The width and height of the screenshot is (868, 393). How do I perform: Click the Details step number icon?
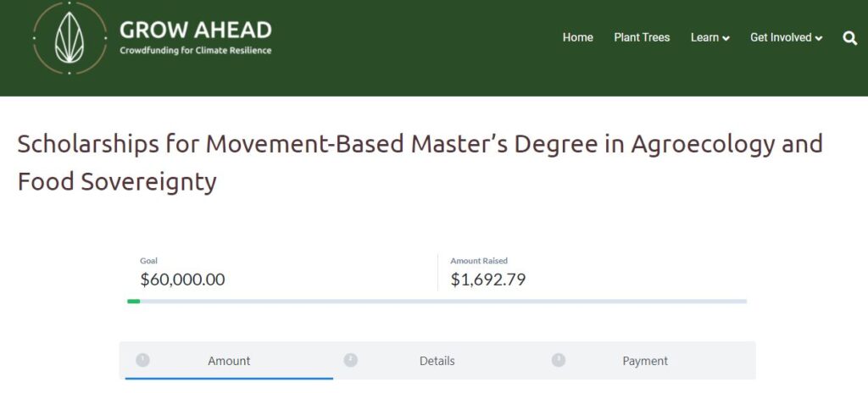click(x=350, y=360)
